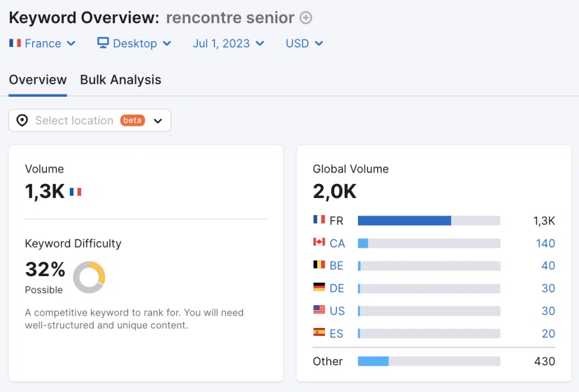Open the USD currency dropdown

pyautogui.click(x=304, y=43)
